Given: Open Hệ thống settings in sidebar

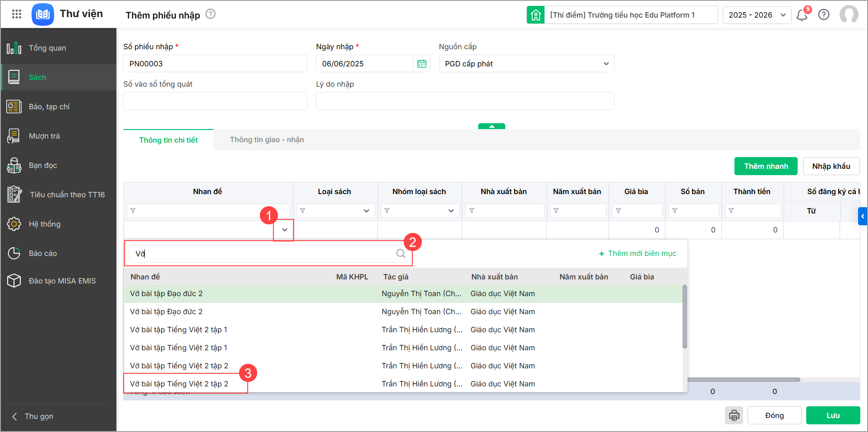Looking at the screenshot, I should (x=59, y=224).
